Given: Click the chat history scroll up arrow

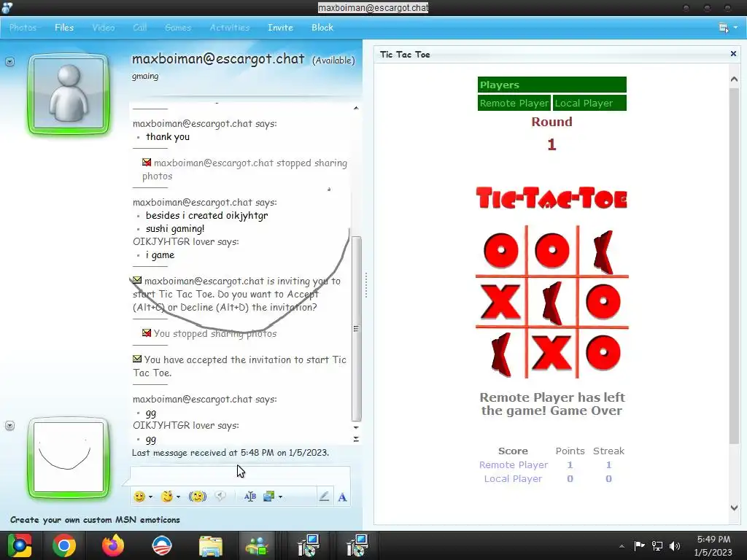Looking at the screenshot, I should pyautogui.click(x=356, y=108).
